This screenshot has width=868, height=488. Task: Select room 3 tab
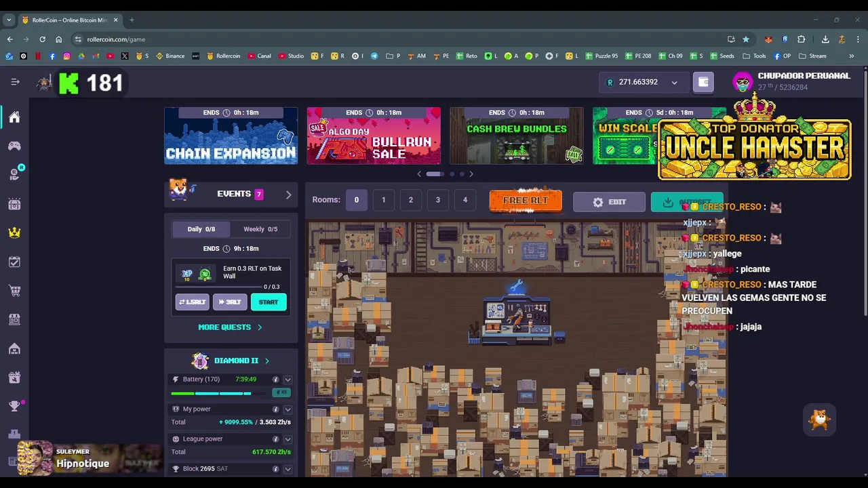(x=437, y=200)
